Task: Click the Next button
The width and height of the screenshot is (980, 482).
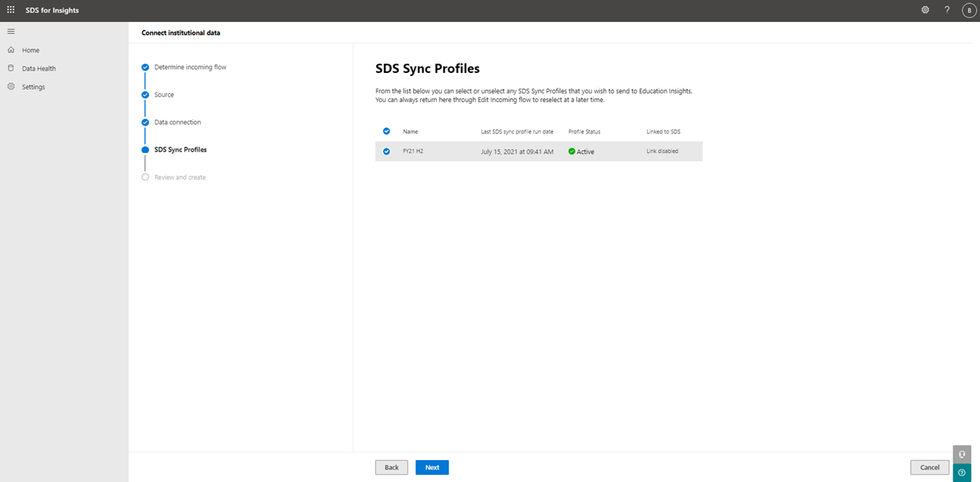Action: point(432,467)
